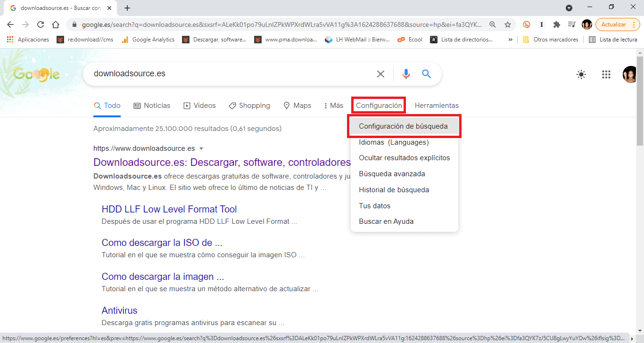Viewport: 644px width, 343px height.
Task: Open the zoom magnifier icon in address bar
Action: [493, 24]
